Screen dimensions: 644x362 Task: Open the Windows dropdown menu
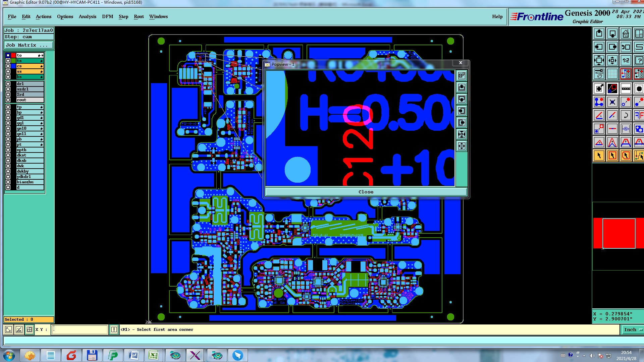[158, 17]
